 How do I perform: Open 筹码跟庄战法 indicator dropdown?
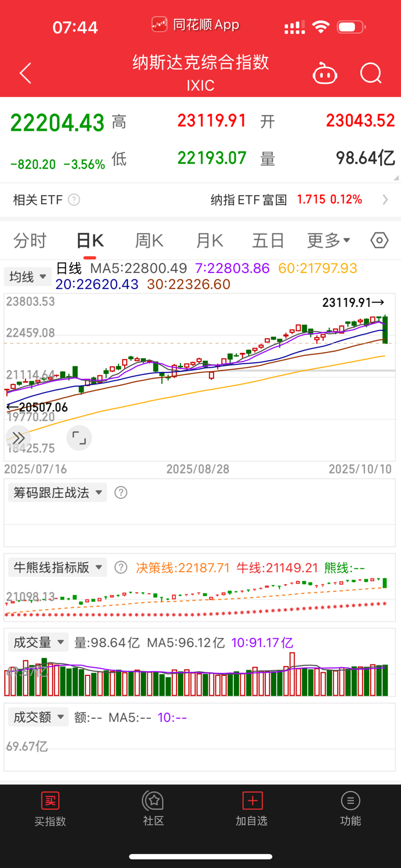tap(57, 493)
